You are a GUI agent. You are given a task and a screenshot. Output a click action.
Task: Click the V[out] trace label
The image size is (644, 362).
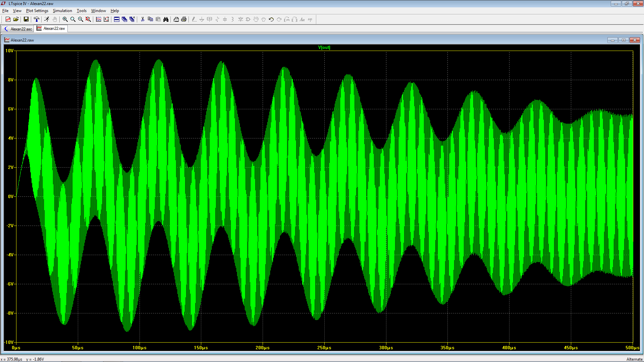coord(324,47)
